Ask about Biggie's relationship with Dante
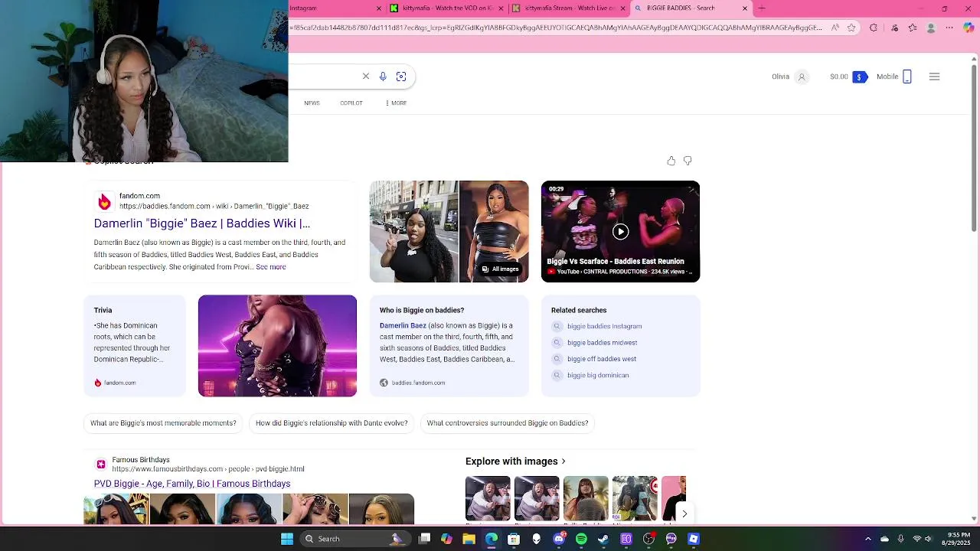This screenshot has height=551, width=980. pos(332,423)
